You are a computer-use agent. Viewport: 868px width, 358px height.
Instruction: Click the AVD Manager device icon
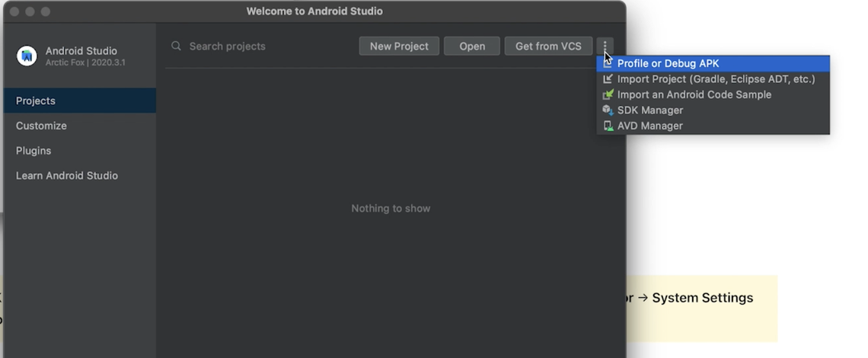(x=608, y=126)
